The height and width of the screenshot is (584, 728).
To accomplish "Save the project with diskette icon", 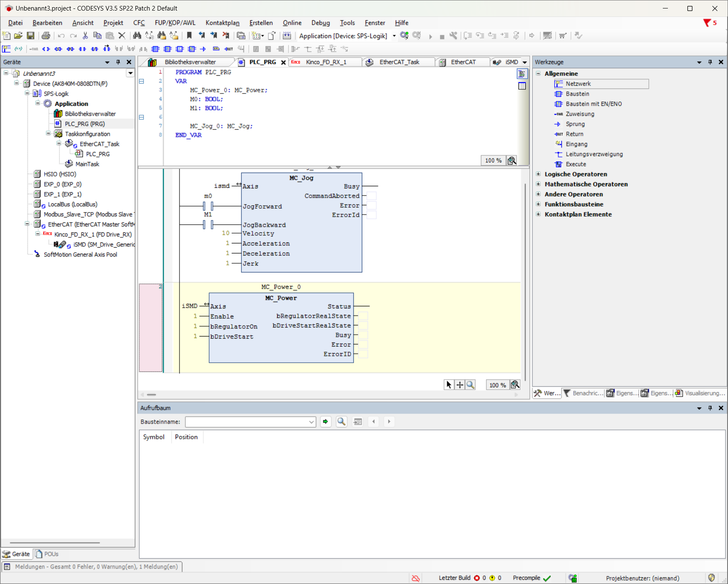I will (30, 36).
